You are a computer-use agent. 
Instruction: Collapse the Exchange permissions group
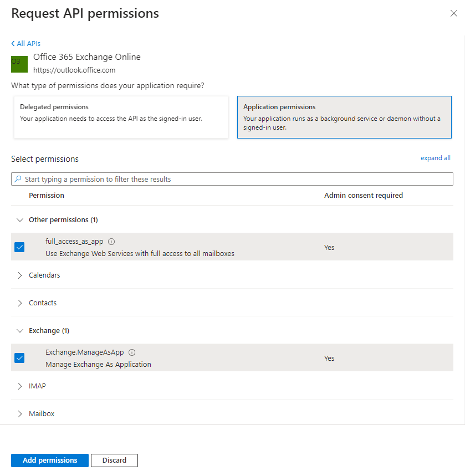coord(20,331)
